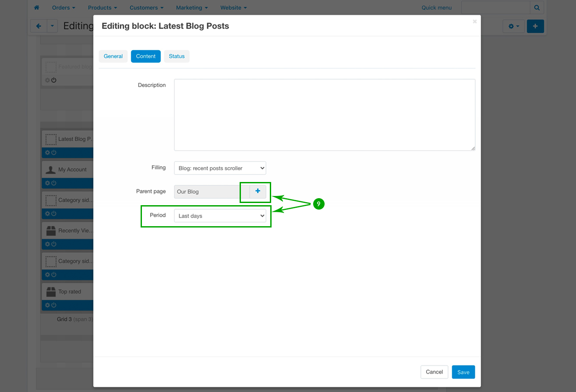Screen dimensions: 576x392
Task: Expand the gear settings dropdown top right
Action: (x=513, y=26)
